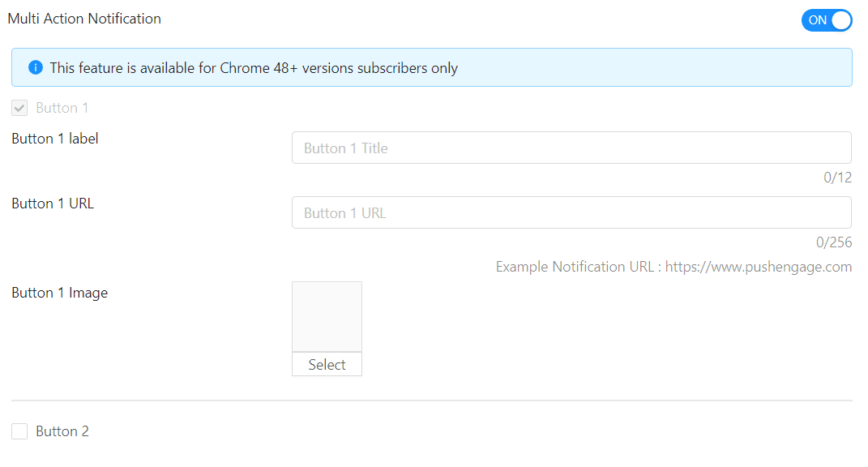Image resolution: width=868 pixels, height=467 pixels.
Task: Click the 0/12 character counter
Action: tap(837, 178)
